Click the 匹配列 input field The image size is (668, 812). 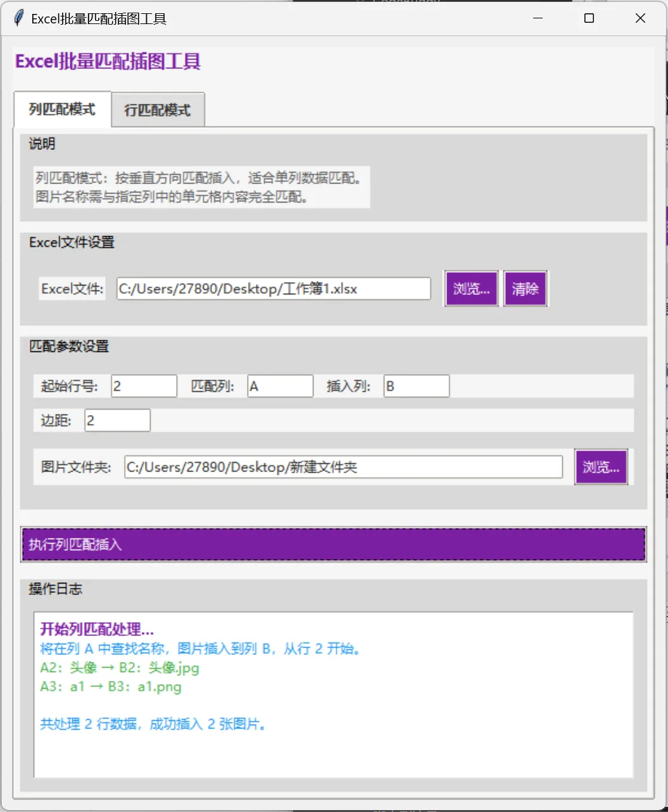tap(280, 386)
